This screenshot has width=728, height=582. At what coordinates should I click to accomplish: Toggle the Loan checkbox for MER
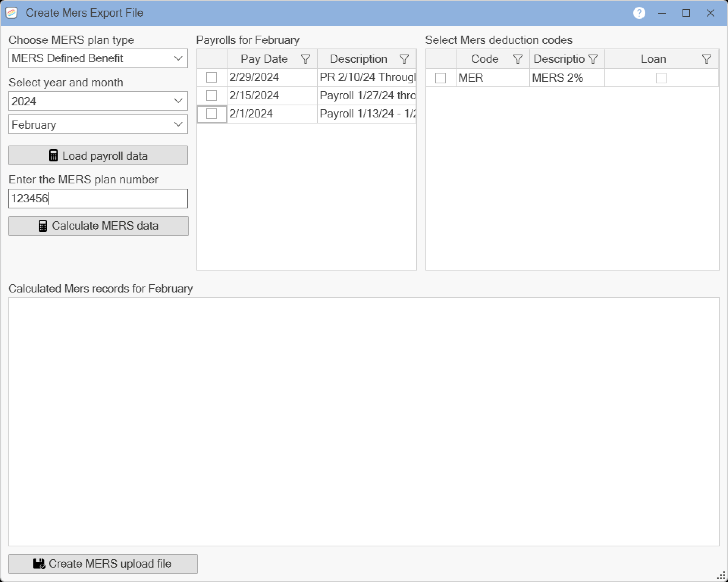(x=661, y=78)
